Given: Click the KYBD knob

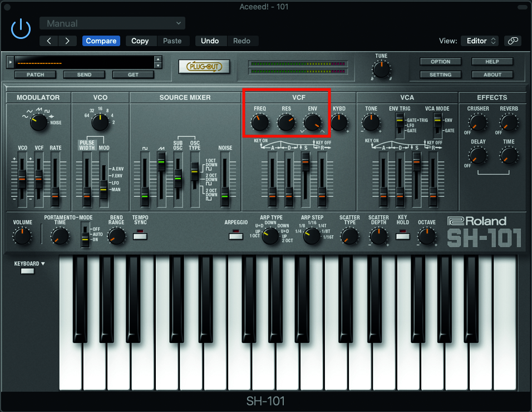Looking at the screenshot, I should [x=338, y=122].
